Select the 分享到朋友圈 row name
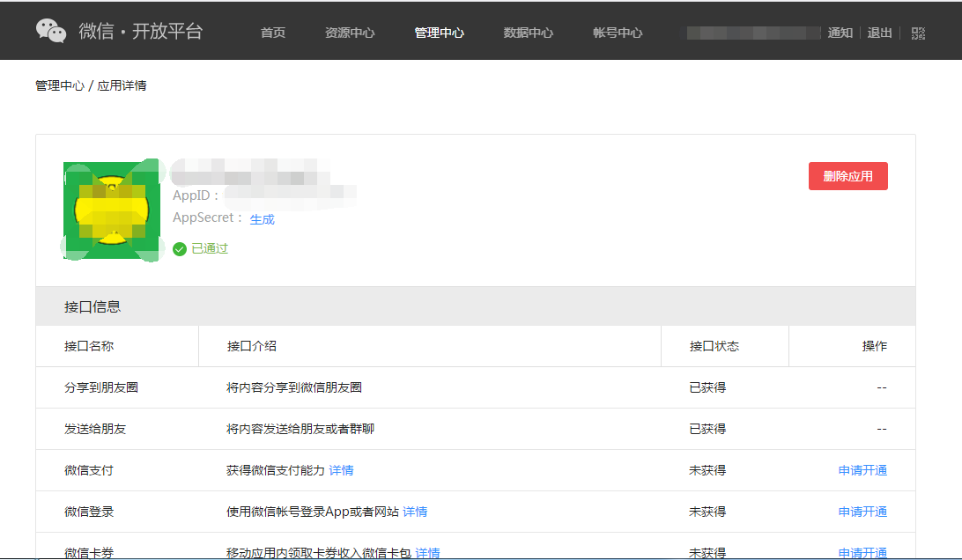Screen dimensions: 962x560 (101, 387)
